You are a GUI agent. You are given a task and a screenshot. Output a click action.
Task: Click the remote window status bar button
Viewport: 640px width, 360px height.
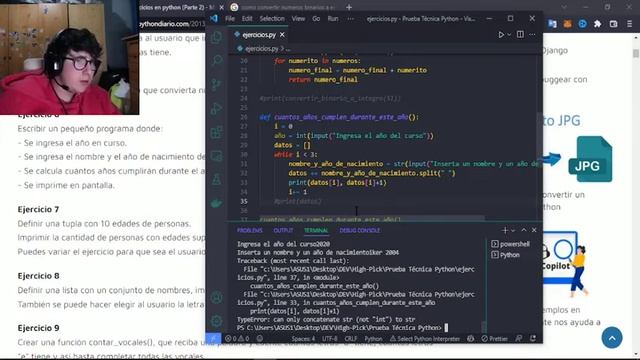[x=213, y=338]
